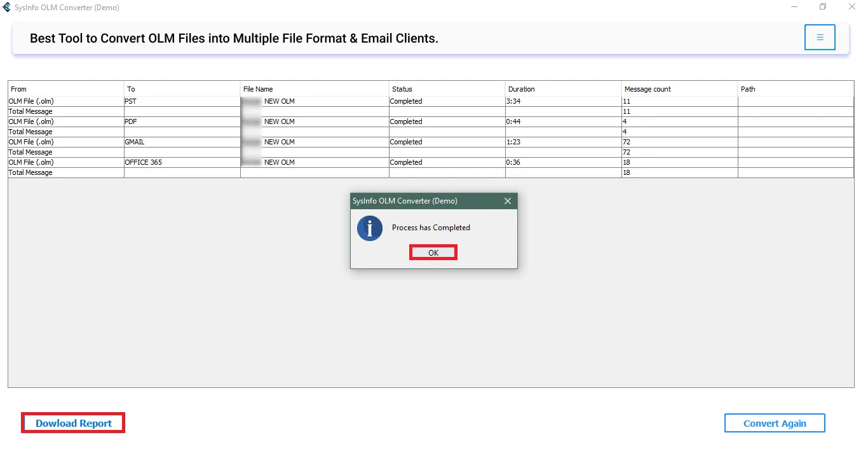This screenshot has width=868, height=463.
Task: Click the SysInfo logo in the title bar
Action: click(x=7, y=8)
